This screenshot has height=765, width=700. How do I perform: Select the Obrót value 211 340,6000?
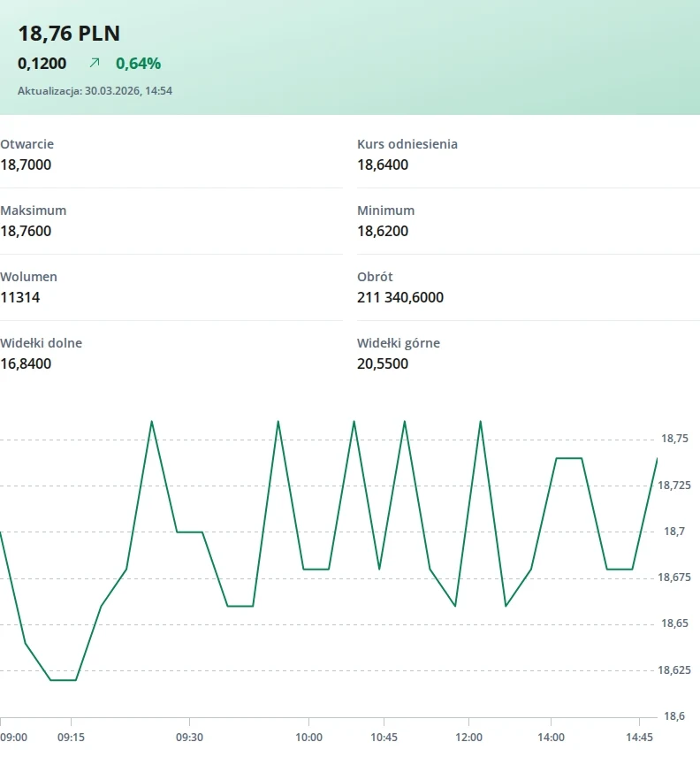pyautogui.click(x=400, y=297)
